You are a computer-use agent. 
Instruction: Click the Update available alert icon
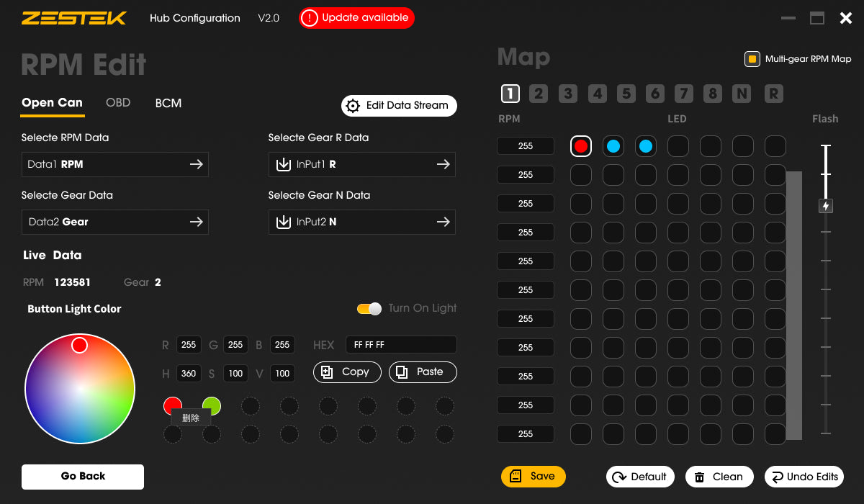tap(310, 18)
